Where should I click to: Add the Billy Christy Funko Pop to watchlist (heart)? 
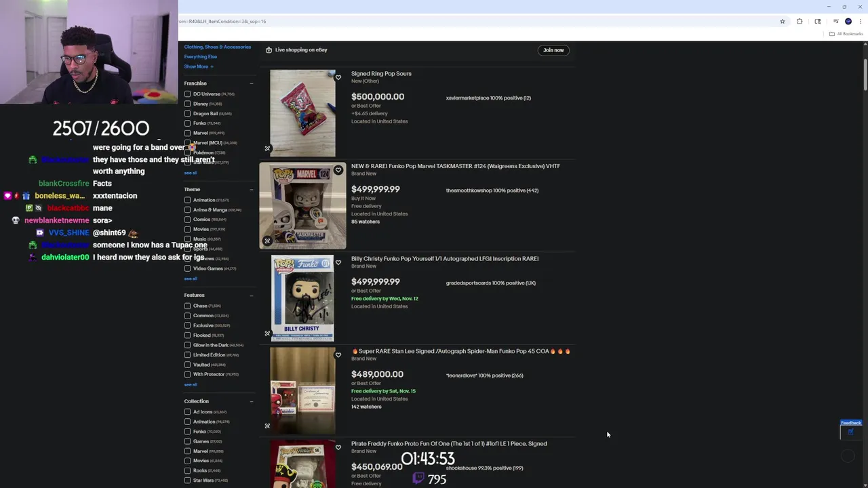pyautogui.click(x=338, y=262)
